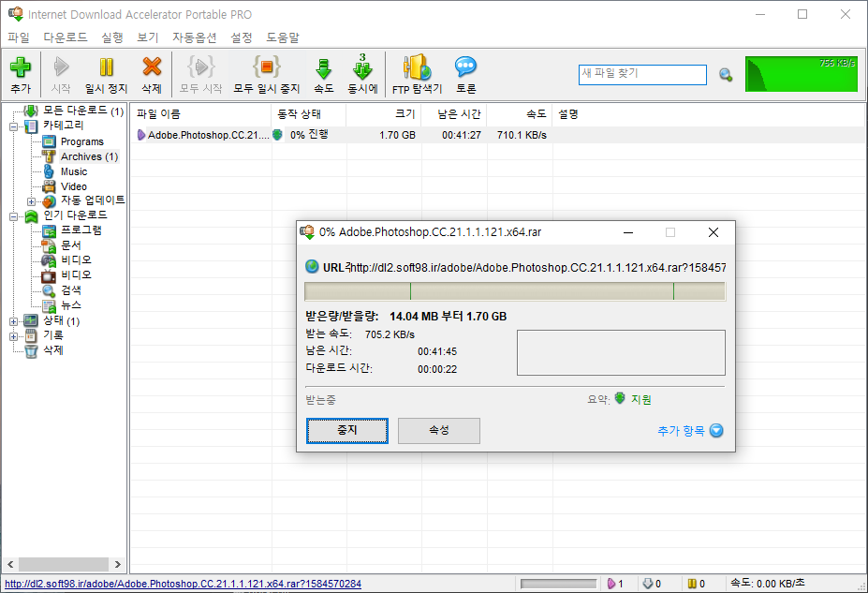
Task: Click the queued downloads counter icon in status bar
Action: coord(648,584)
